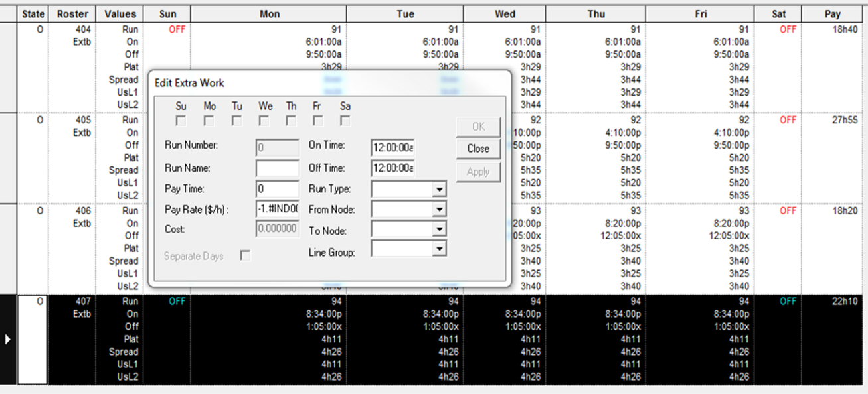Enable the Mo day checkbox
Screen dimensions: 868x394
pos(209,121)
